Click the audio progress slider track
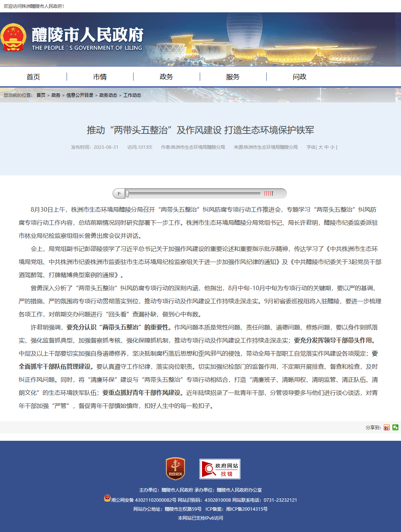401x532 pixels. 193,194
